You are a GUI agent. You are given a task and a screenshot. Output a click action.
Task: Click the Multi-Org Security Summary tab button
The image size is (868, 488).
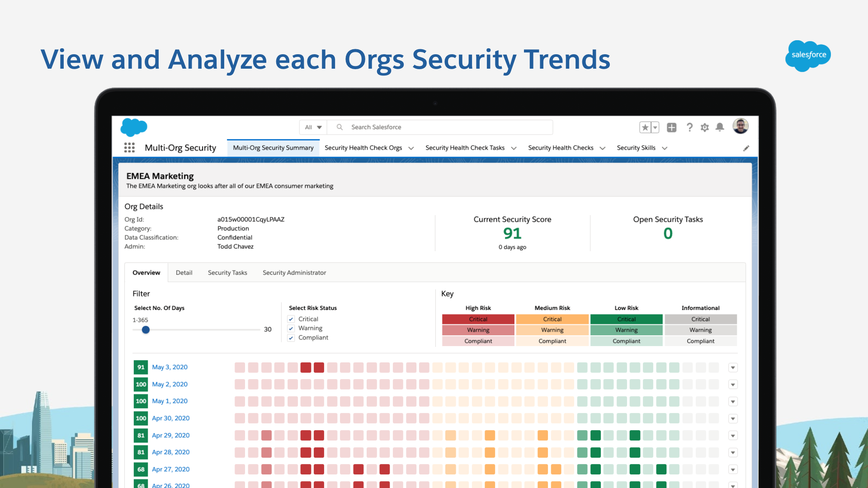[273, 148]
